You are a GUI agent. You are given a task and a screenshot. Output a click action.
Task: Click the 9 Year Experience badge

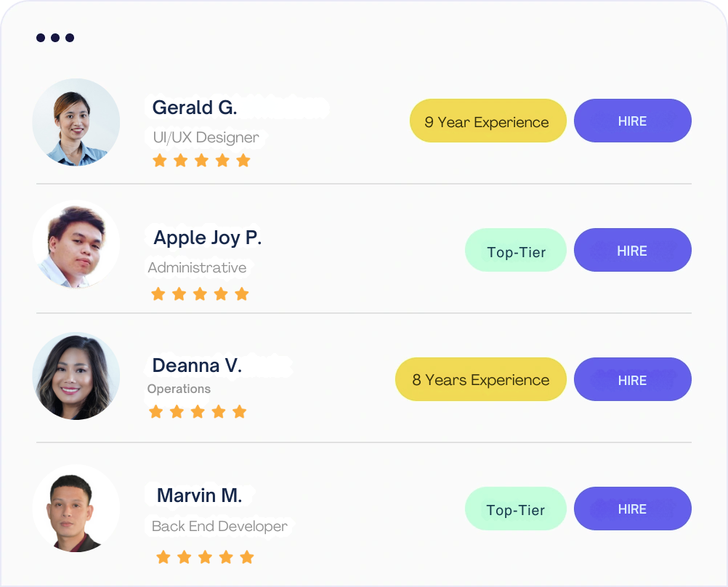pyautogui.click(x=488, y=121)
